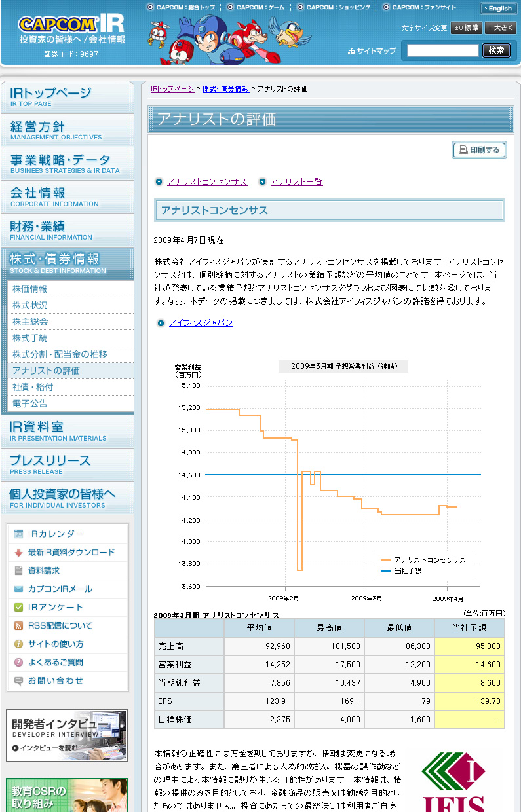
Task: Open 株式・債券情報 menu section
Action: pyautogui.click(x=68, y=263)
